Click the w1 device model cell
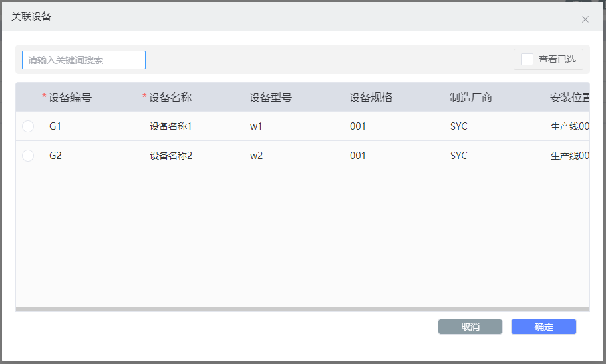 coord(256,126)
